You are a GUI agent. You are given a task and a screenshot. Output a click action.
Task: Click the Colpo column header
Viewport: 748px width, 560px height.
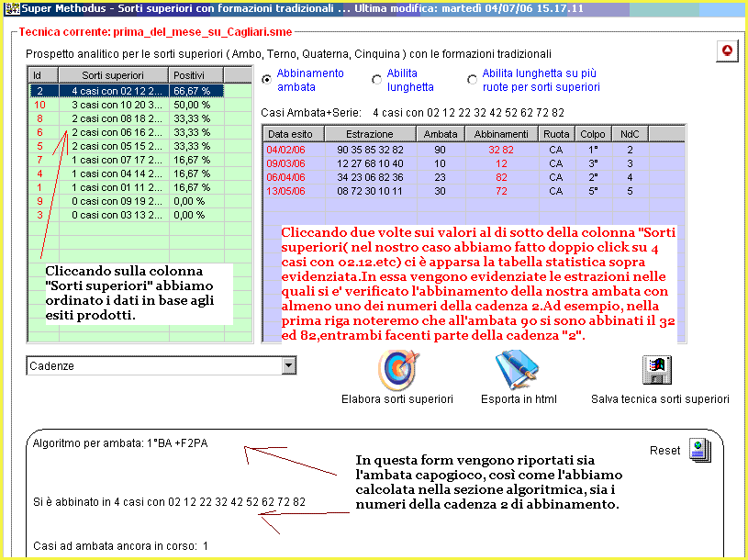594,134
